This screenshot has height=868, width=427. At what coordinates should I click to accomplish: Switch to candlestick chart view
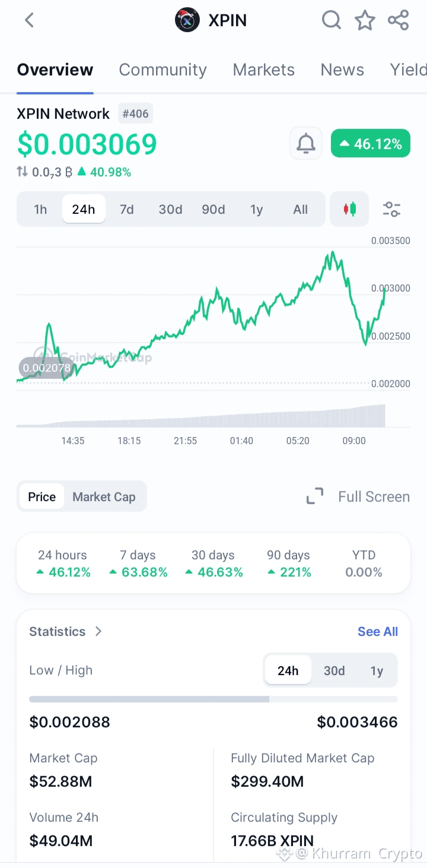click(x=349, y=209)
